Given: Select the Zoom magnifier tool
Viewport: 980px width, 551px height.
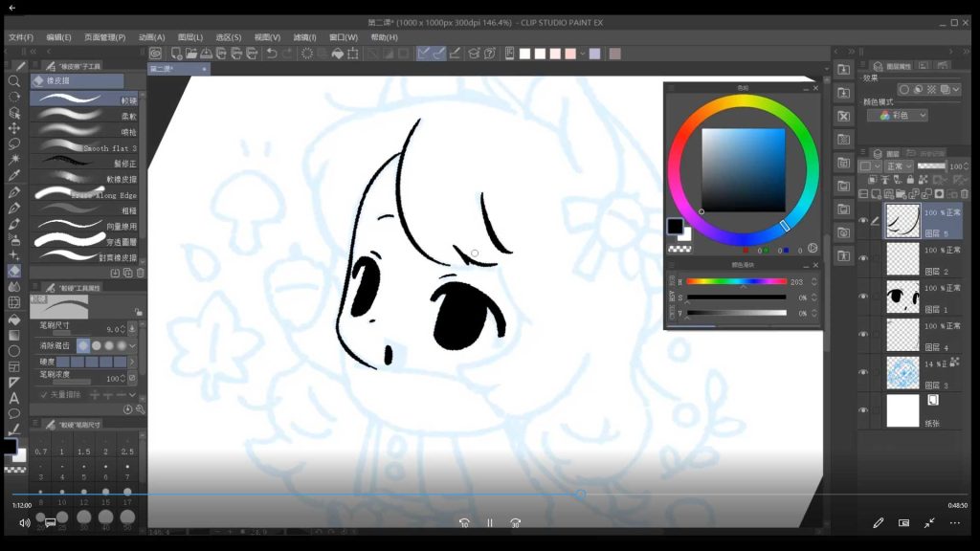Looking at the screenshot, I should pyautogui.click(x=13, y=81).
